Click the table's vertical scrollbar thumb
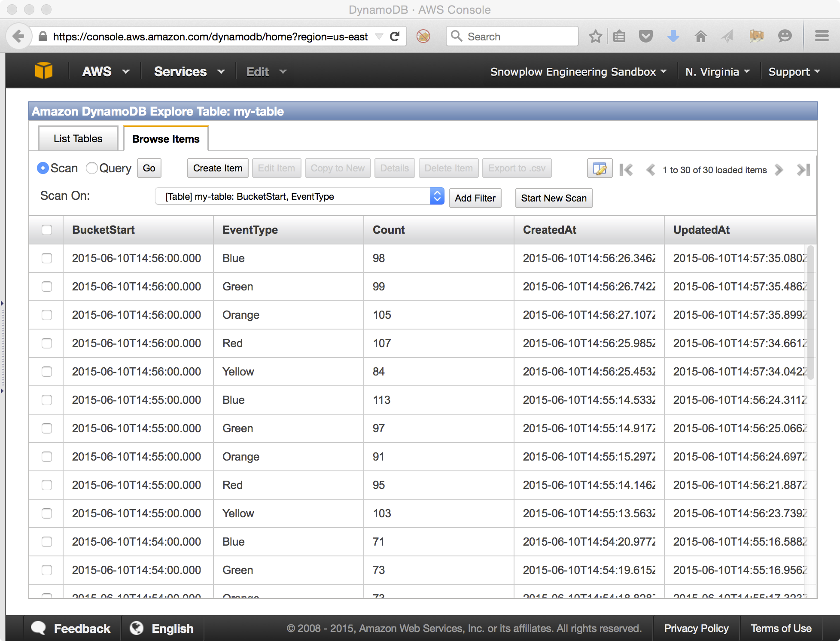This screenshot has width=840, height=641. click(810, 312)
